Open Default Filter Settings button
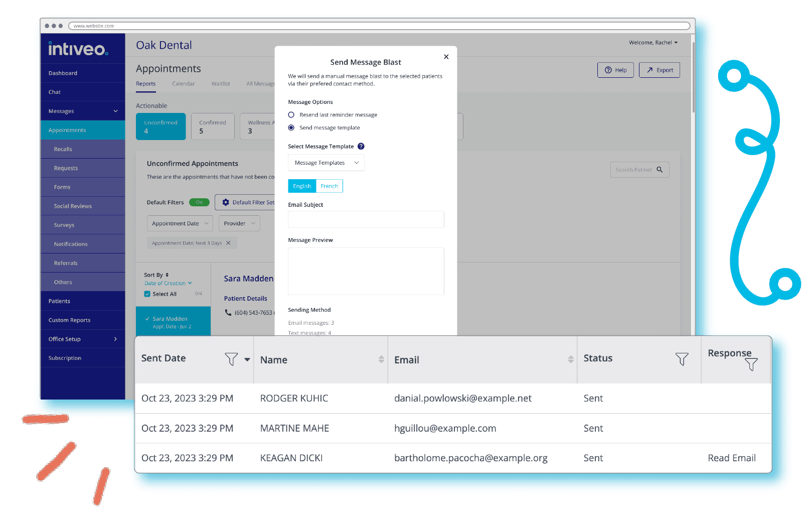 (x=245, y=202)
